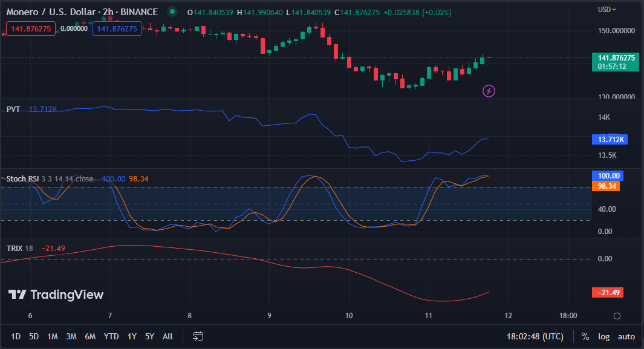
Task: Click the TRIX 0.00 axis label
Action: pyautogui.click(x=605, y=259)
